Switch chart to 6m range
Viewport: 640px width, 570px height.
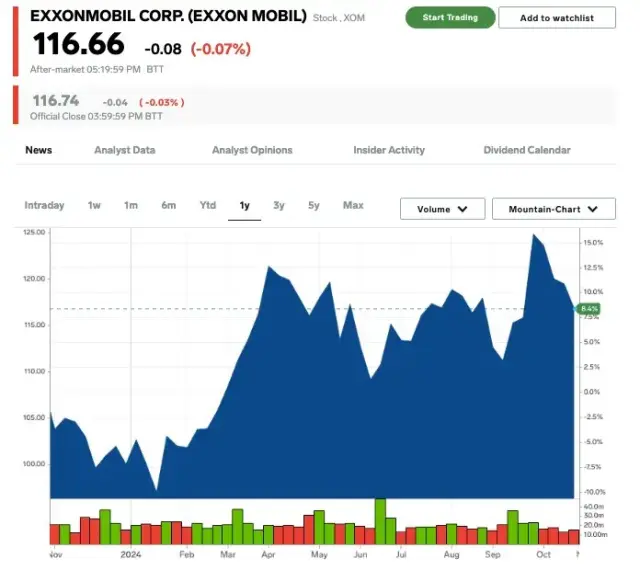click(168, 205)
